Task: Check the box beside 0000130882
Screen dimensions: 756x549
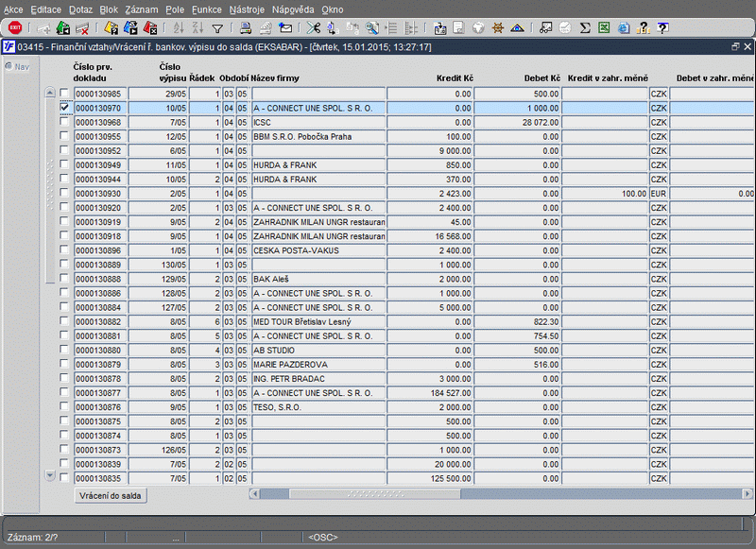Action: coord(64,320)
